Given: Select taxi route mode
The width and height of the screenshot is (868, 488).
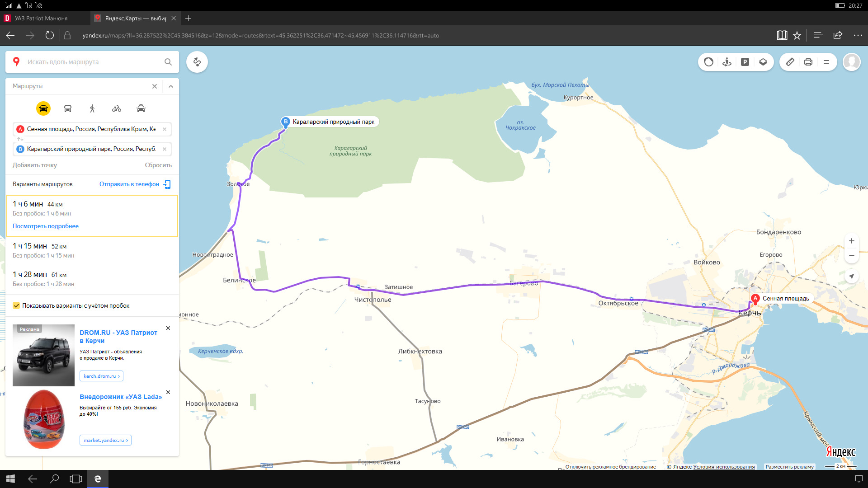Looking at the screenshot, I should point(141,108).
